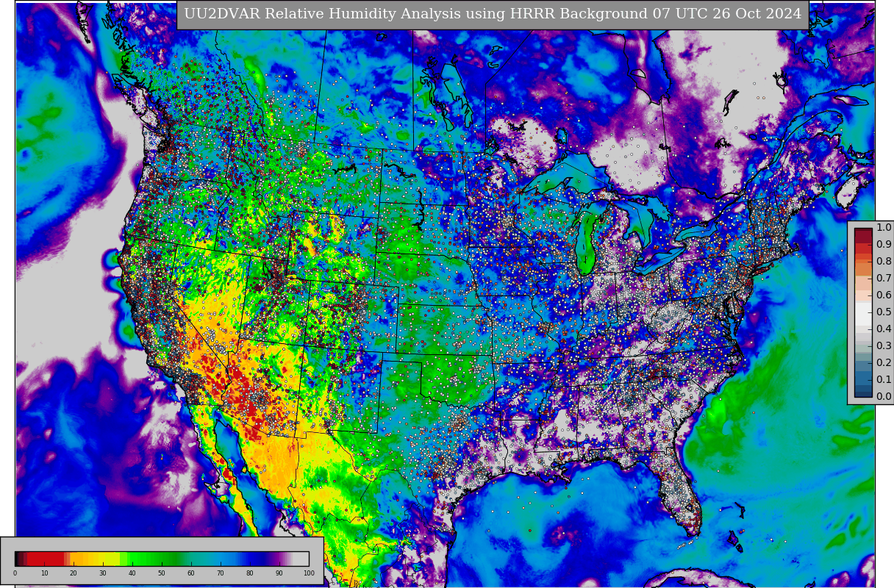Select the purple band above 90 on bottom colorbar

279,559
